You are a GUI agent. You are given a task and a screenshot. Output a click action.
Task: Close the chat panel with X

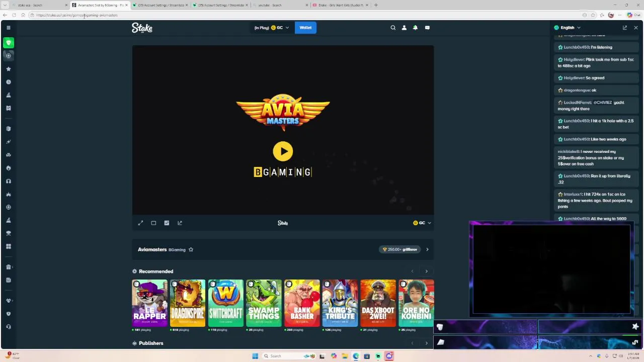pos(636,28)
